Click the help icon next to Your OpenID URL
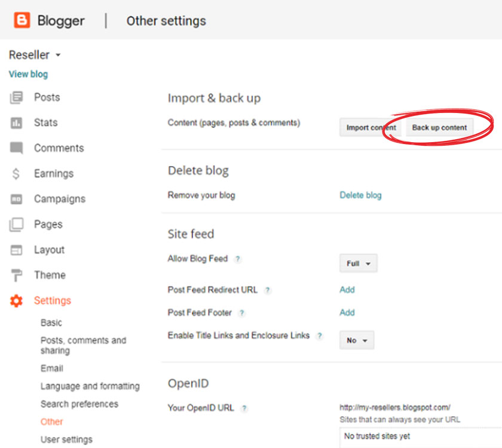Image resolution: width=502 pixels, height=448 pixels. (x=244, y=409)
